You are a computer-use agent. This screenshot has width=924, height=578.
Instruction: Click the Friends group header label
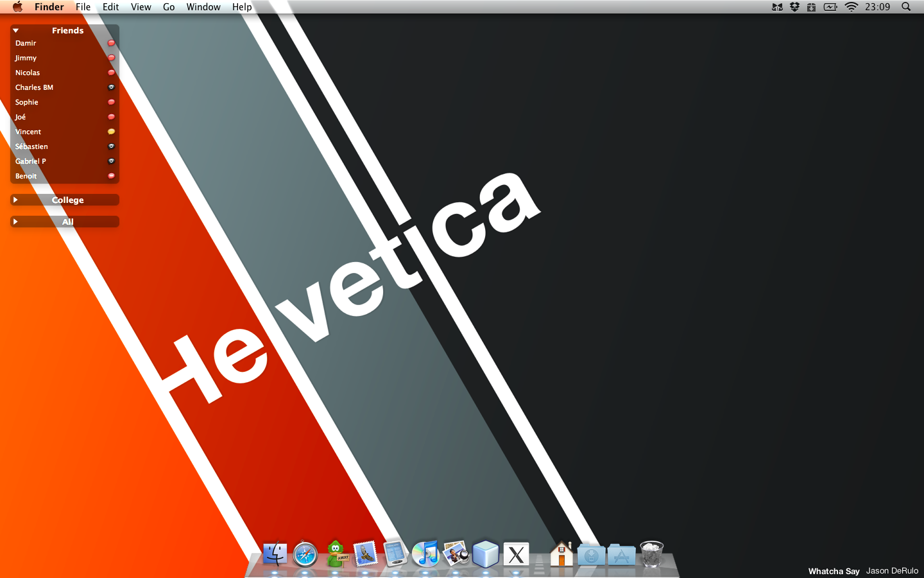(67, 30)
